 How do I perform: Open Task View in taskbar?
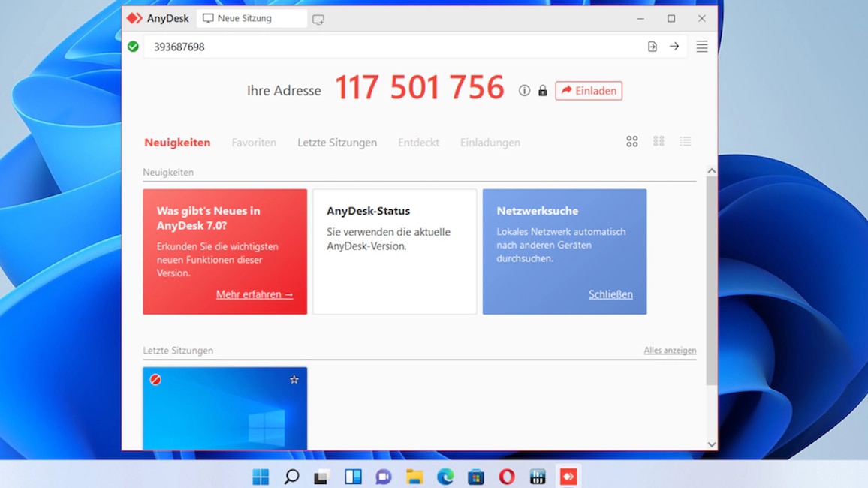pyautogui.click(x=322, y=477)
